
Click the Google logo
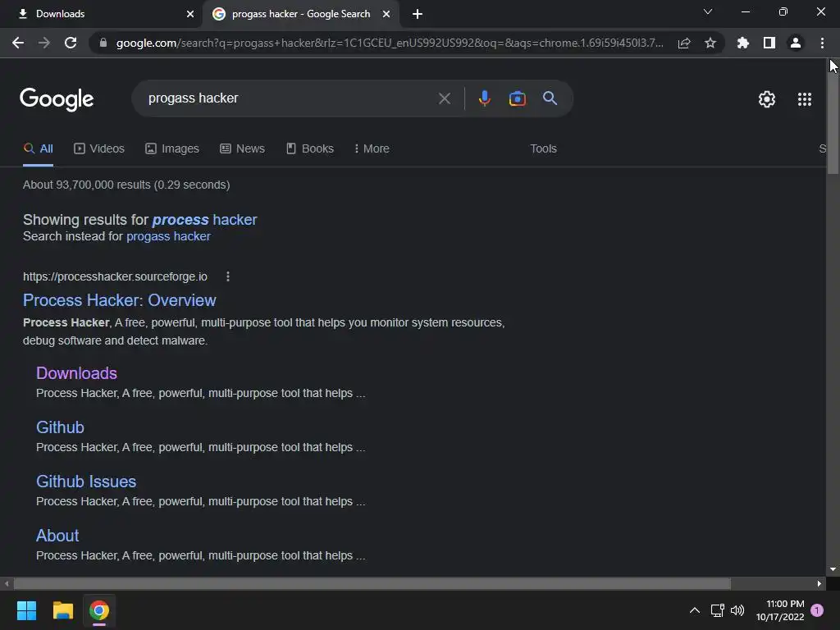pyautogui.click(x=57, y=99)
